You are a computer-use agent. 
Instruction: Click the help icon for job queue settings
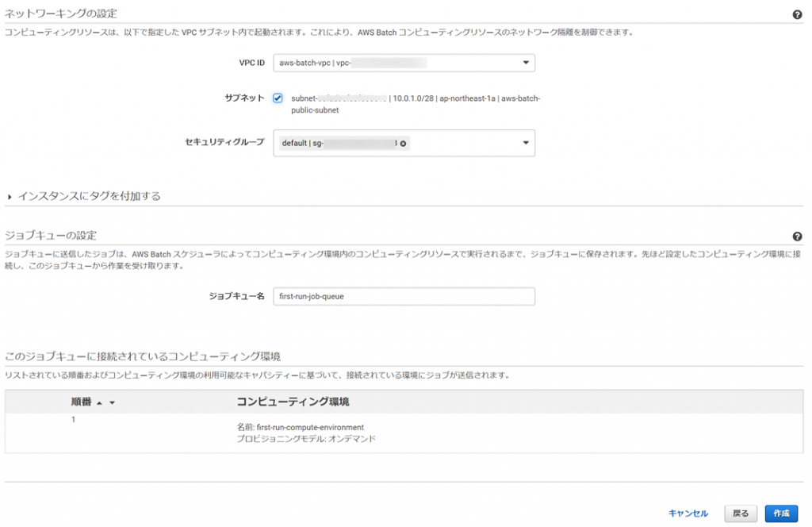pos(797,237)
